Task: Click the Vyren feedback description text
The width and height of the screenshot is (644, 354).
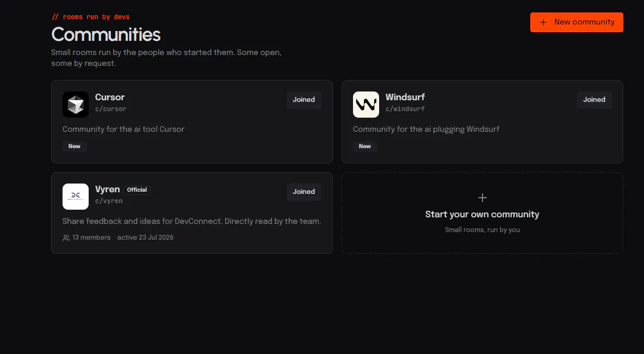Action: [x=192, y=221]
